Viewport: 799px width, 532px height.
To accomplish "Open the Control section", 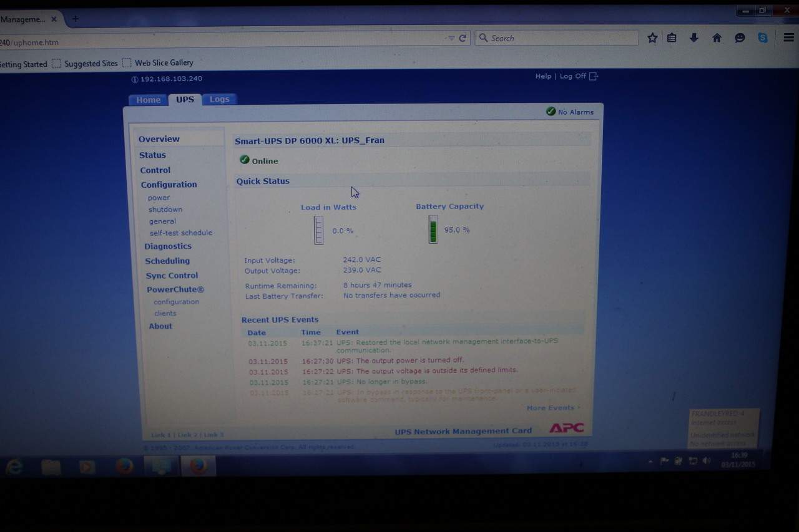I will point(155,170).
